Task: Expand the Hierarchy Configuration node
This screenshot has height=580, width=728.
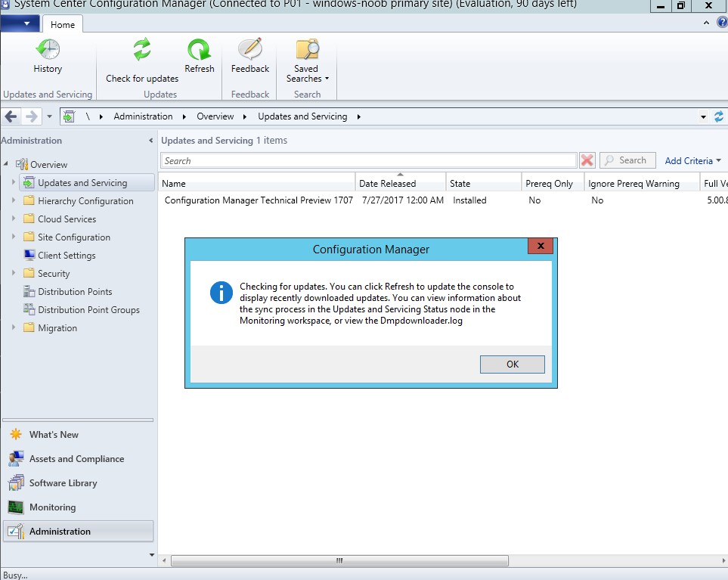Action: 14,200
